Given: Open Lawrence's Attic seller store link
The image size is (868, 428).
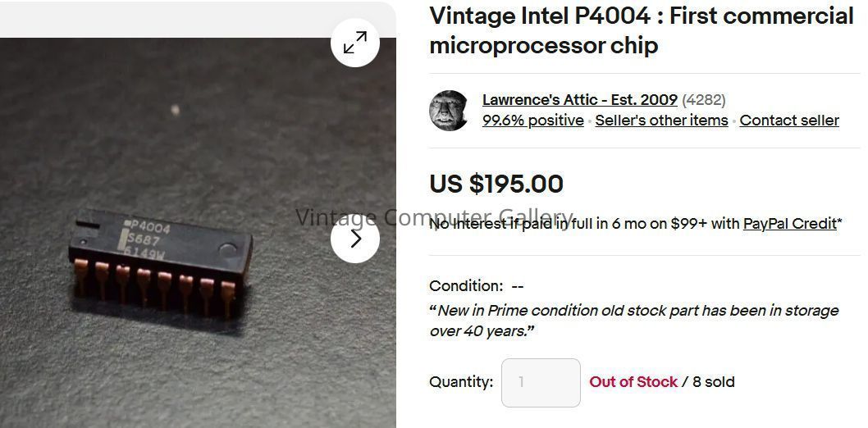Looking at the screenshot, I should click(x=579, y=100).
